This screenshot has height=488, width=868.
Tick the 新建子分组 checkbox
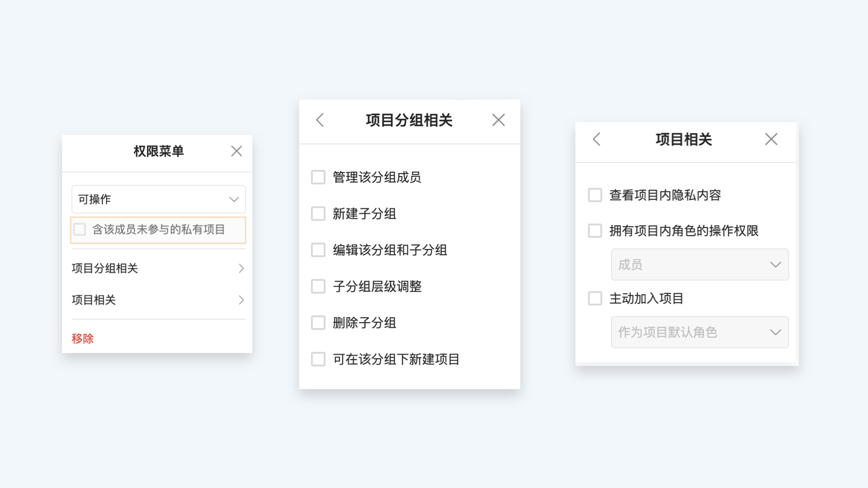click(318, 214)
